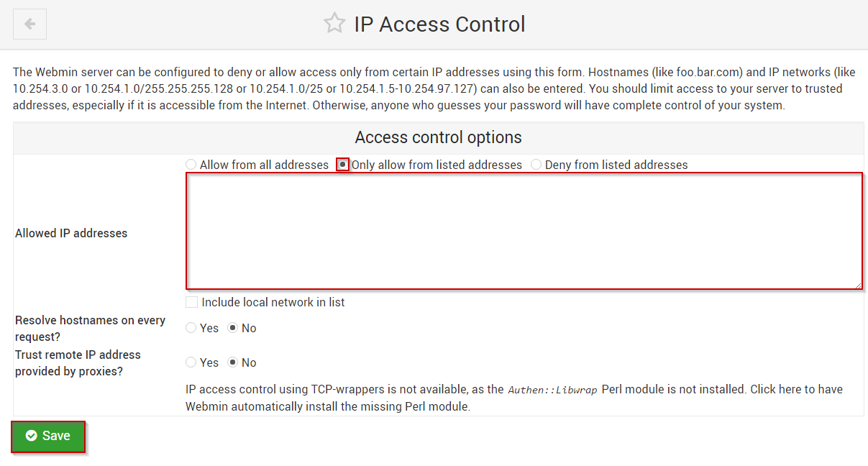This screenshot has width=868, height=466.
Task: Set Resolve hostnames on every request to No
Action: coord(233,328)
